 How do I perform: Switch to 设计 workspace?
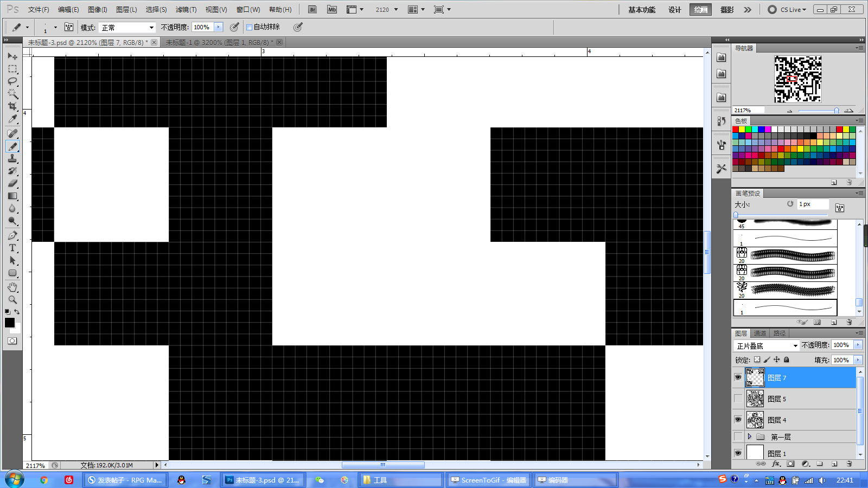(x=674, y=10)
